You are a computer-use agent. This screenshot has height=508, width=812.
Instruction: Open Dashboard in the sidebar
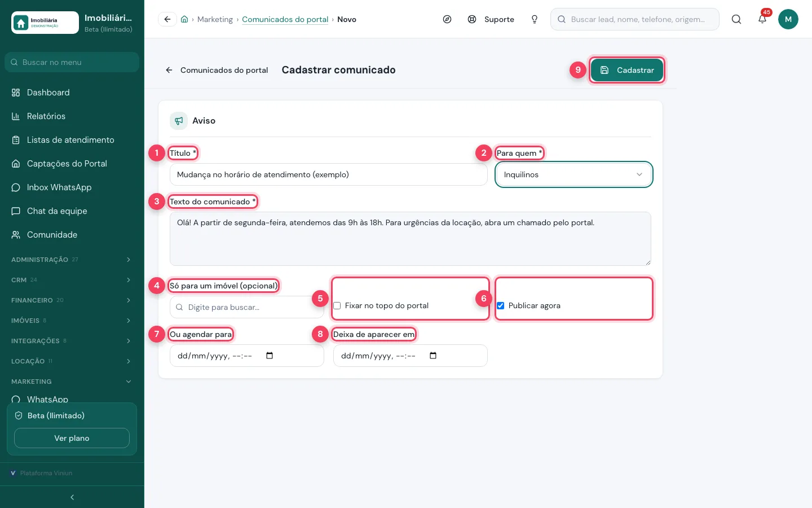pyautogui.click(x=72, y=93)
